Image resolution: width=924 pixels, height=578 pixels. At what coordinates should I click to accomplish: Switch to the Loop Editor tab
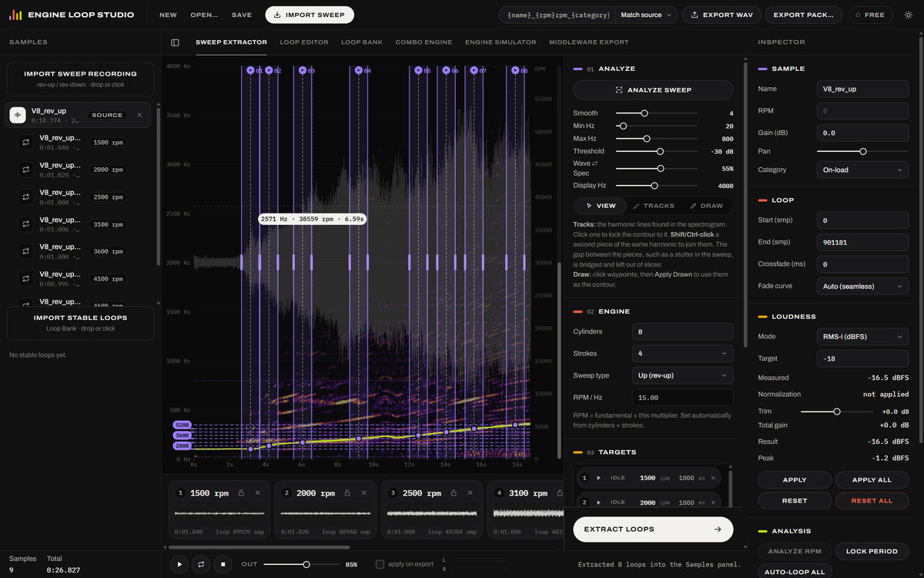(x=304, y=42)
